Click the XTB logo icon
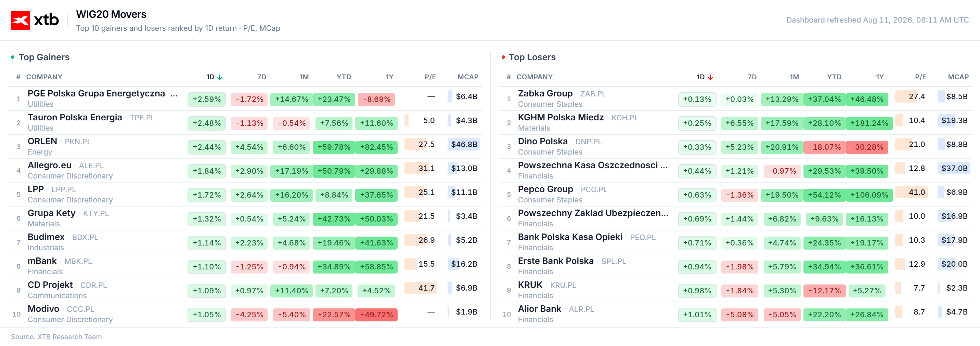Viewport: 980px width, 346px height. tap(20, 20)
